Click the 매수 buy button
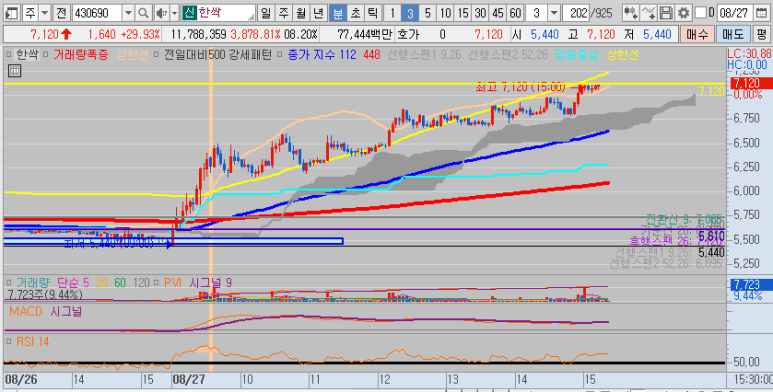The height and width of the screenshot is (392, 773). tap(697, 35)
